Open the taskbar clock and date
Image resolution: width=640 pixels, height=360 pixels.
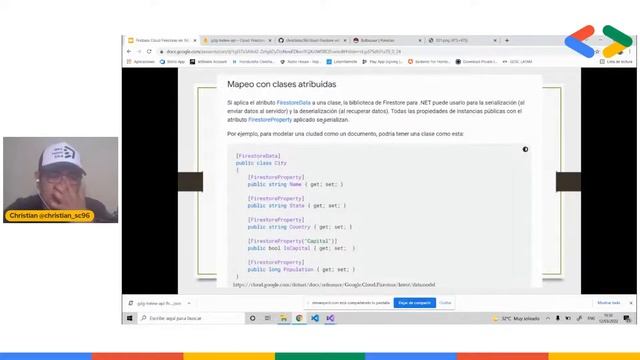609,318
